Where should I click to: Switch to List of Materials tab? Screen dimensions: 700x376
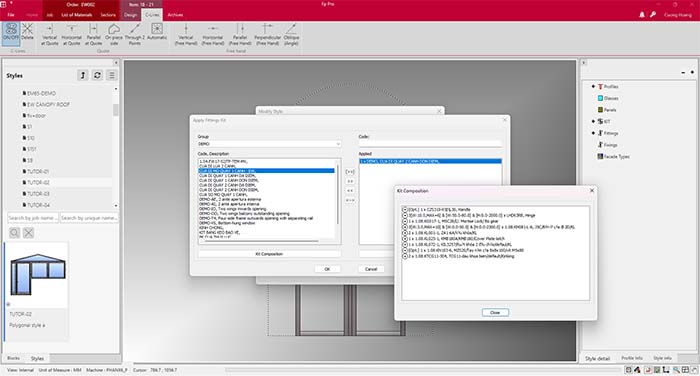point(77,15)
